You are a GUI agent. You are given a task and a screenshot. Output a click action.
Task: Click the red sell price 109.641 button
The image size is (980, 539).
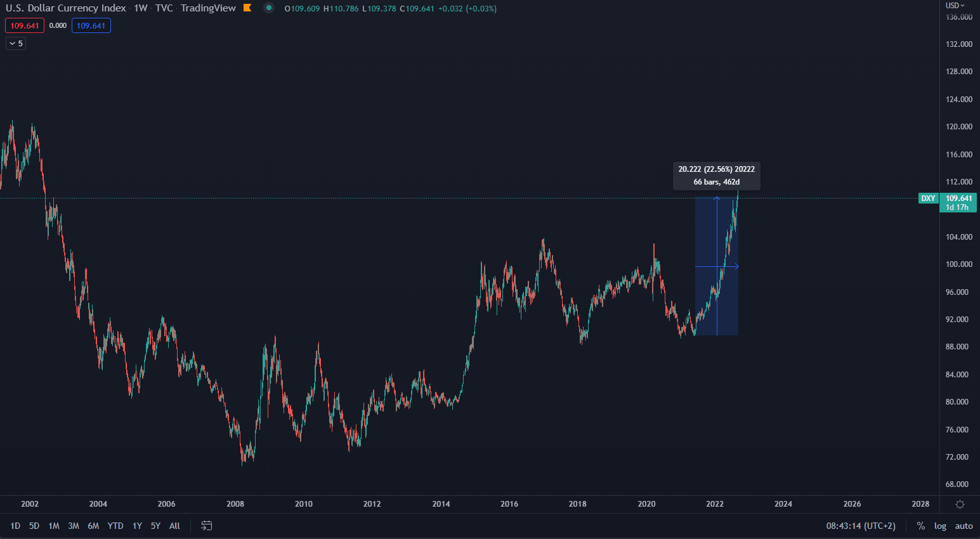(x=25, y=26)
